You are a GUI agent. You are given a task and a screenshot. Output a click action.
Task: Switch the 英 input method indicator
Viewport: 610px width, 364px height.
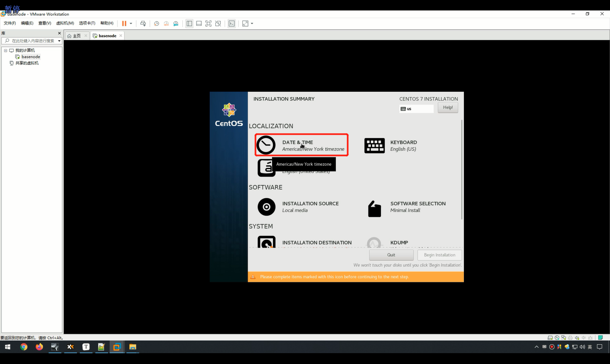(x=590, y=347)
